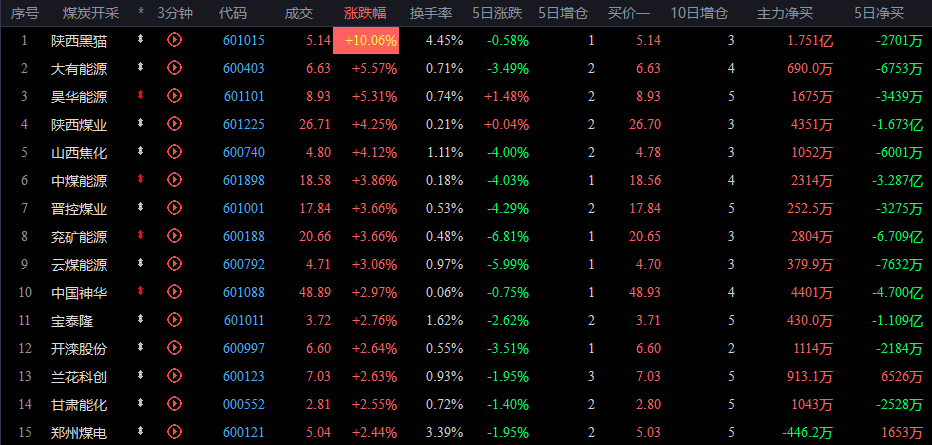
Task: Click the 3-minute icon in 中国神华 row
Action: [x=175, y=292]
